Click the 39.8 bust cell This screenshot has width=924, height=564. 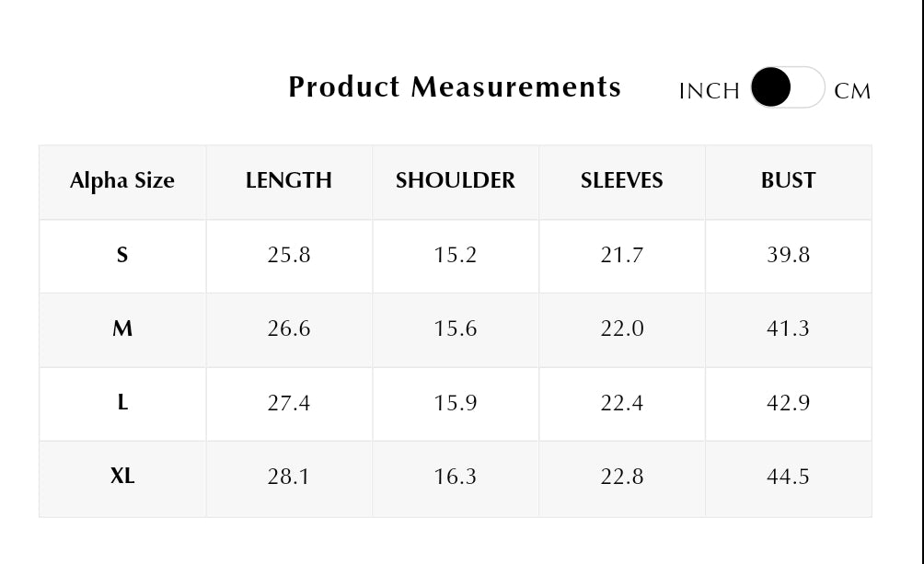(x=789, y=255)
